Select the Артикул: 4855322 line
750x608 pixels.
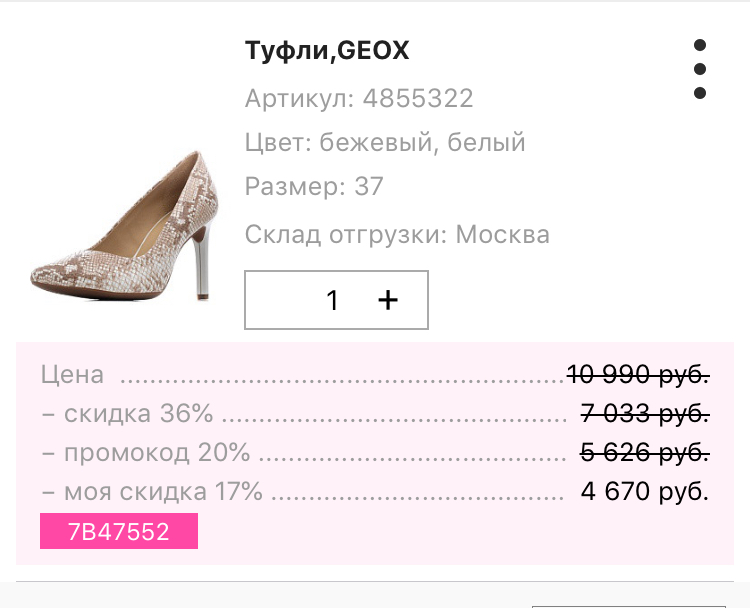pos(359,98)
